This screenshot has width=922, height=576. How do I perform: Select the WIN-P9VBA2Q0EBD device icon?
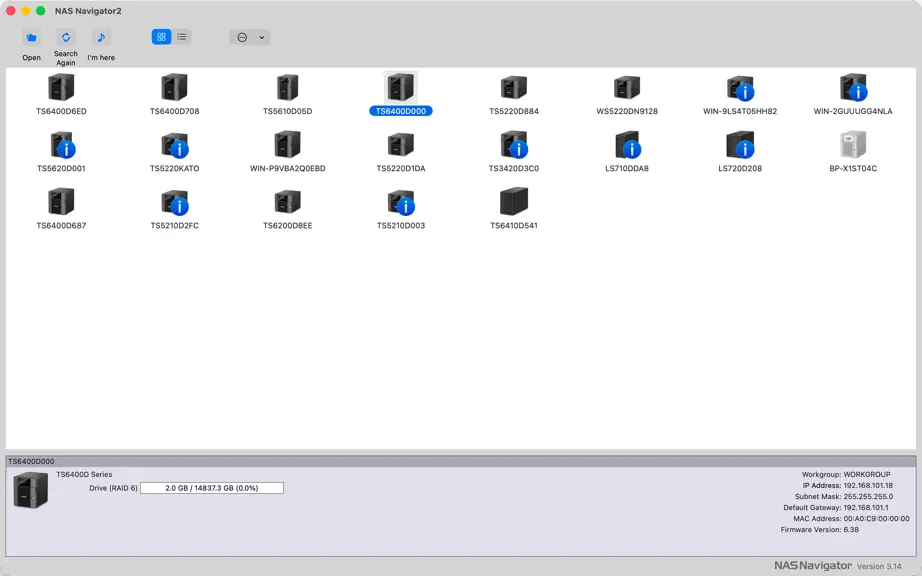click(288, 145)
